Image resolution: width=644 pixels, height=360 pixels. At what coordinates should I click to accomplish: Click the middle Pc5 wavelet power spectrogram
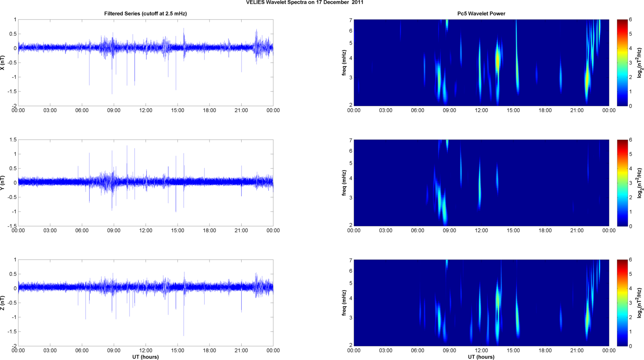click(481, 183)
